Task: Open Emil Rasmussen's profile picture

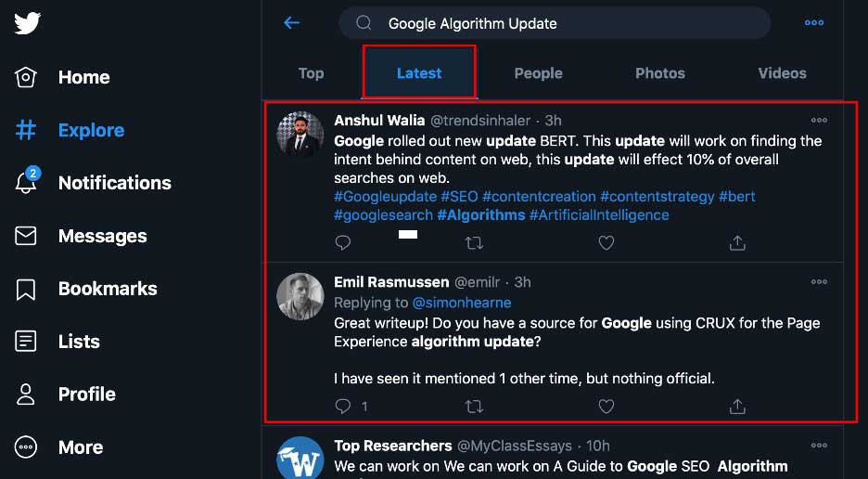Action: [300, 297]
